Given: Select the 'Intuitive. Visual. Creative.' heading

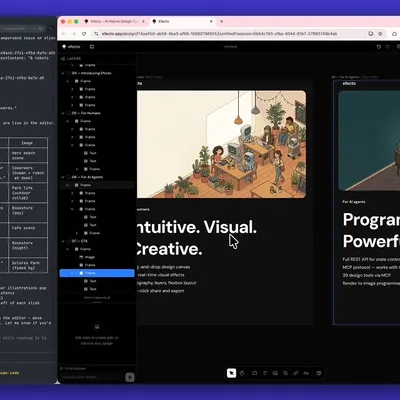Looking at the screenshot, I should click(x=197, y=238).
